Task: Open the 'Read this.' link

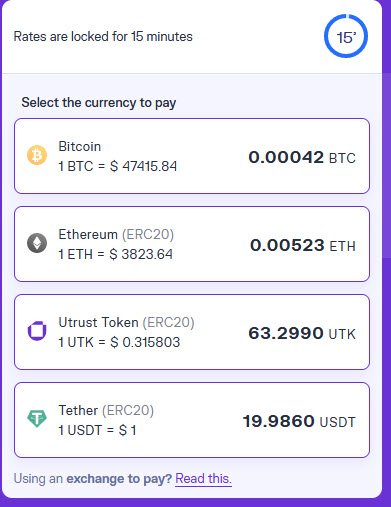Action: click(x=203, y=479)
